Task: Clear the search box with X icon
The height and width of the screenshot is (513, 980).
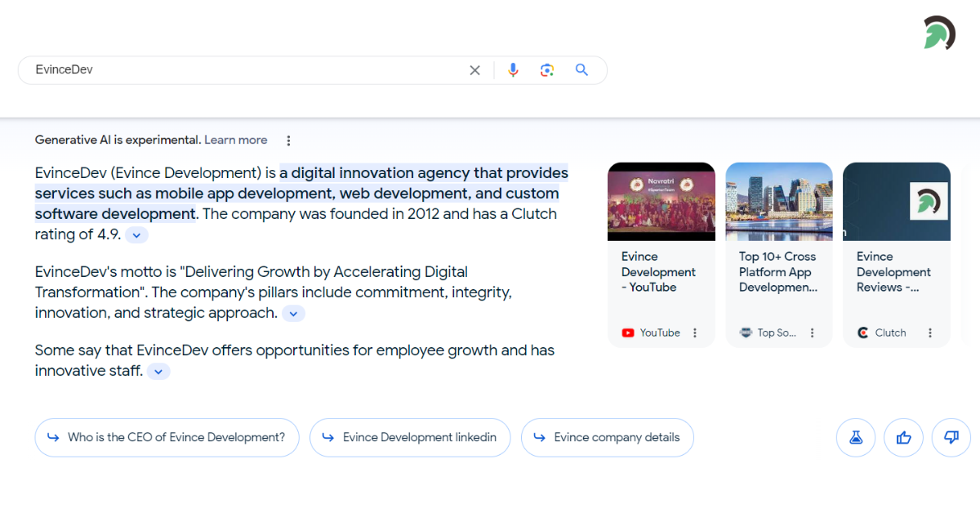Action: tap(474, 70)
